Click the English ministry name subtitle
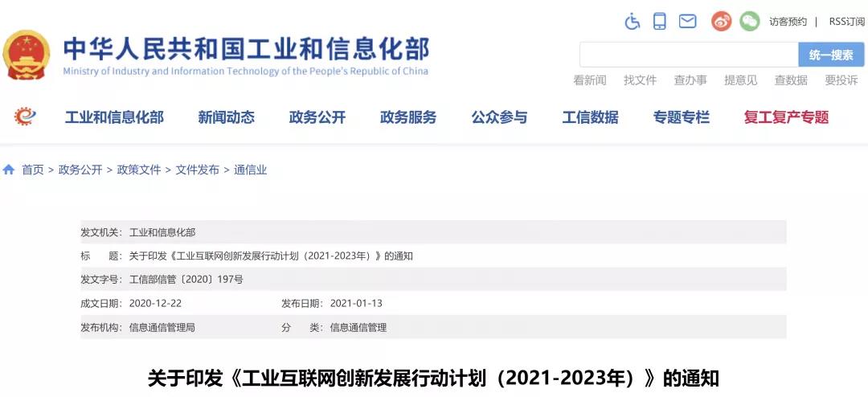This screenshot has height=397, width=868. click(245, 71)
